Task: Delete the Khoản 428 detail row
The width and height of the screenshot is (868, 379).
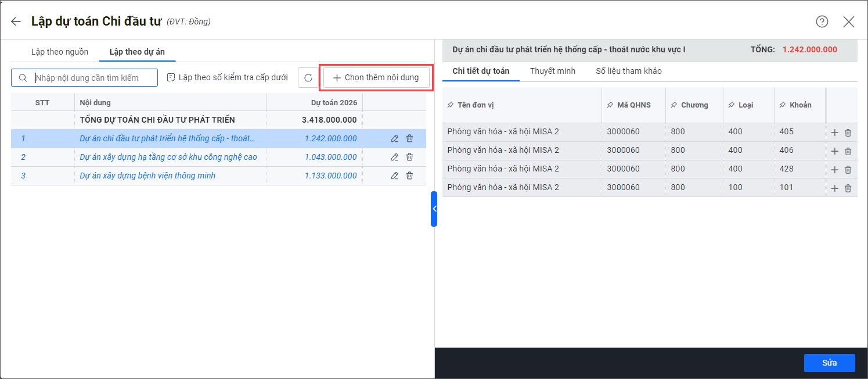Action: coord(848,170)
